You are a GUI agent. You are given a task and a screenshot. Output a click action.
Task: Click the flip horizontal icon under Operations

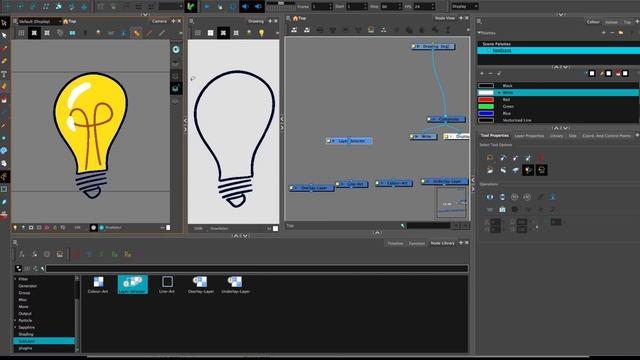(x=490, y=197)
